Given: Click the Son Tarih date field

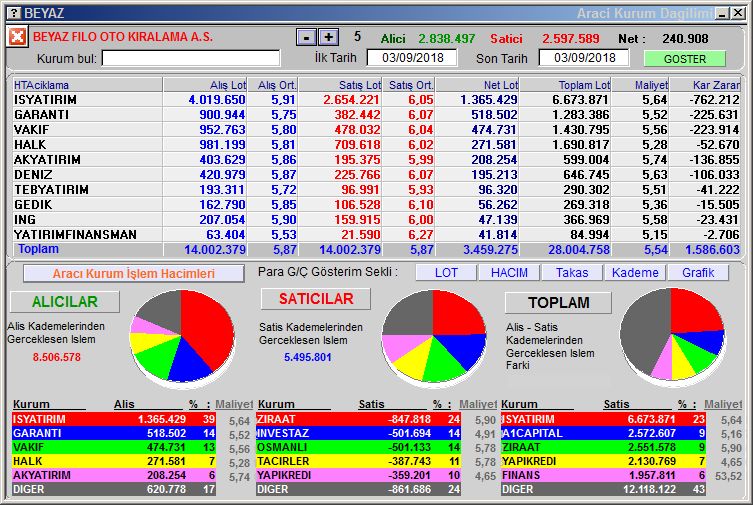Looking at the screenshot, I should pyautogui.click(x=584, y=58).
